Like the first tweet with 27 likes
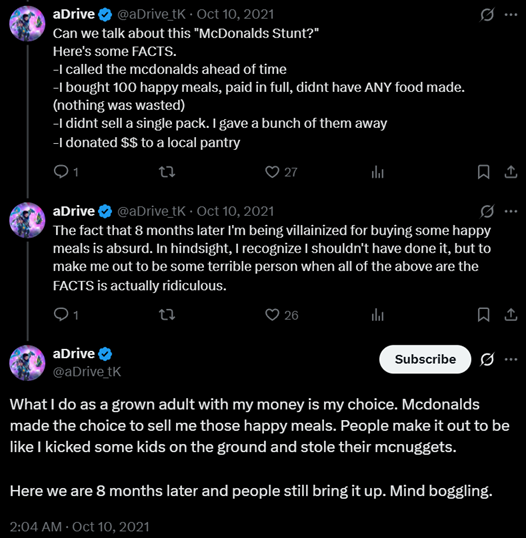This screenshot has height=538, width=526. (x=281, y=172)
